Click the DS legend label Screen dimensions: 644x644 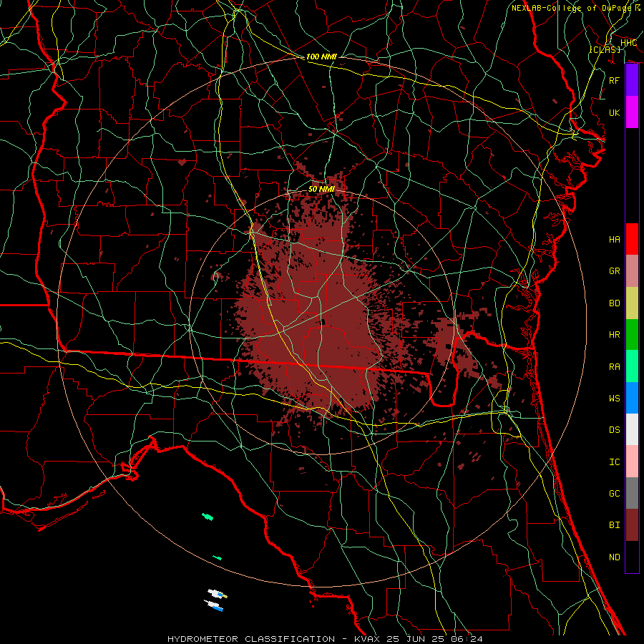[614, 430]
